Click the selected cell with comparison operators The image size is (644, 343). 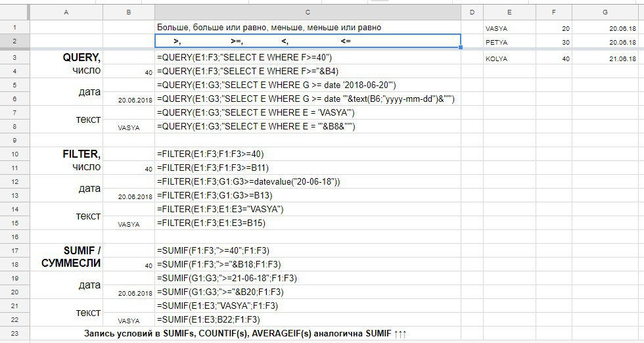pos(308,41)
